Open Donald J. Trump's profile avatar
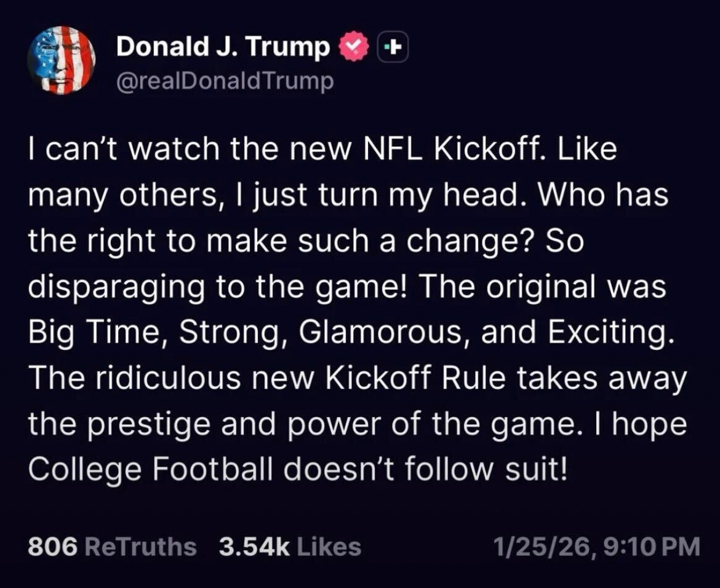 (x=61, y=60)
